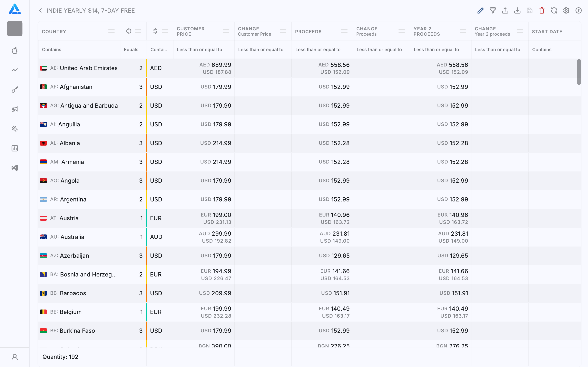Click the red trash delete icon

pyautogui.click(x=542, y=10)
